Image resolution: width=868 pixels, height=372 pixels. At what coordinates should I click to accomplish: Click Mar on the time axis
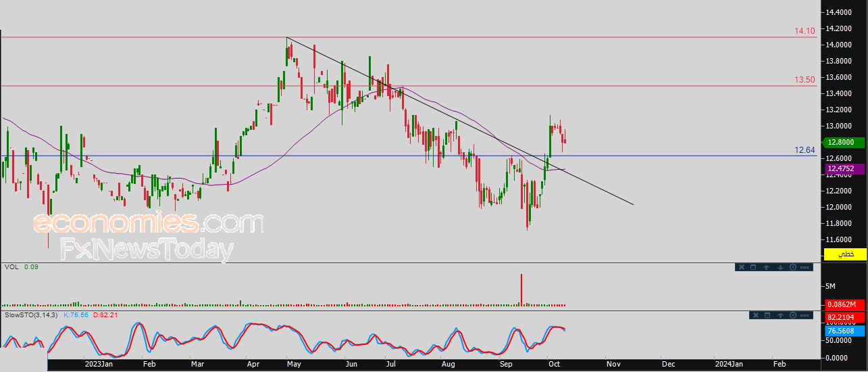[197, 364]
